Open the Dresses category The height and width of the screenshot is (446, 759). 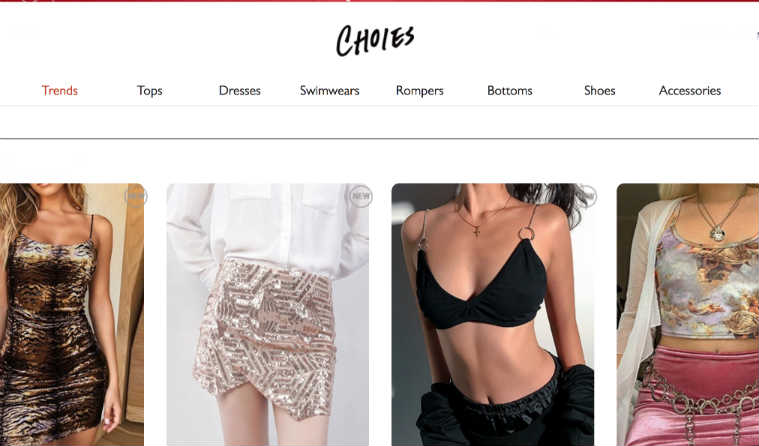pyautogui.click(x=240, y=91)
